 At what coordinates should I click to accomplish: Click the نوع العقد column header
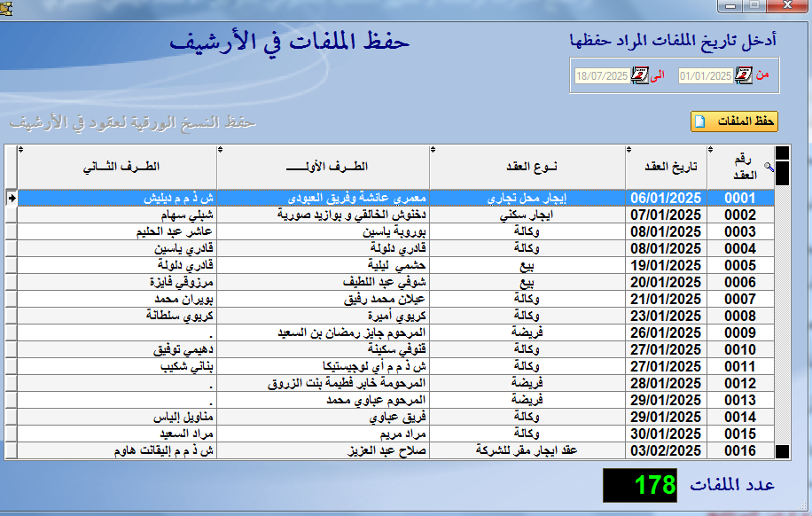click(527, 167)
